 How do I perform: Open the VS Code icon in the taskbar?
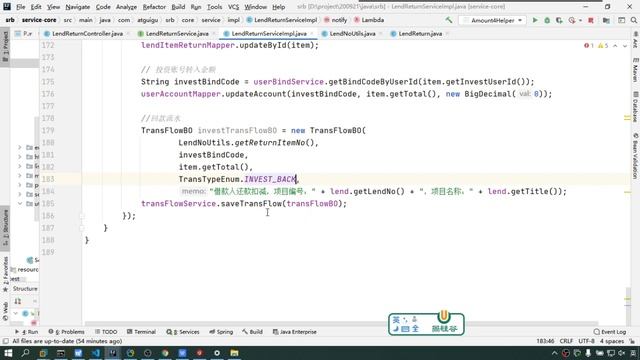click(96, 353)
